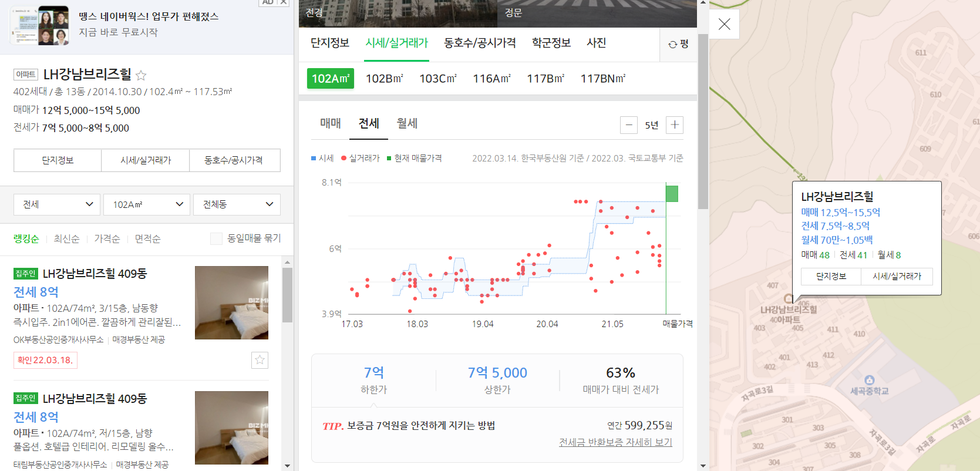Sort listings by 가격순

point(107,238)
